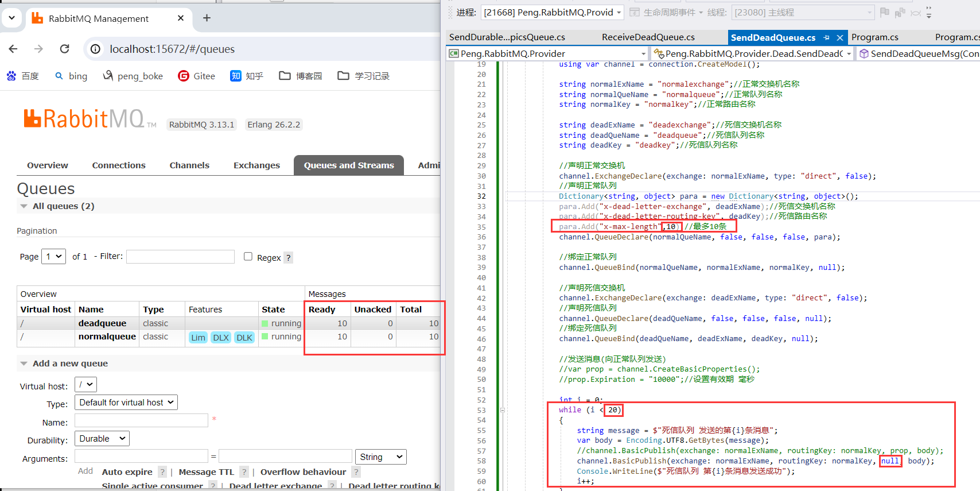Pin the SendDeadQueue.cs tab
Image resolution: width=980 pixels, height=491 pixels.
pos(826,37)
